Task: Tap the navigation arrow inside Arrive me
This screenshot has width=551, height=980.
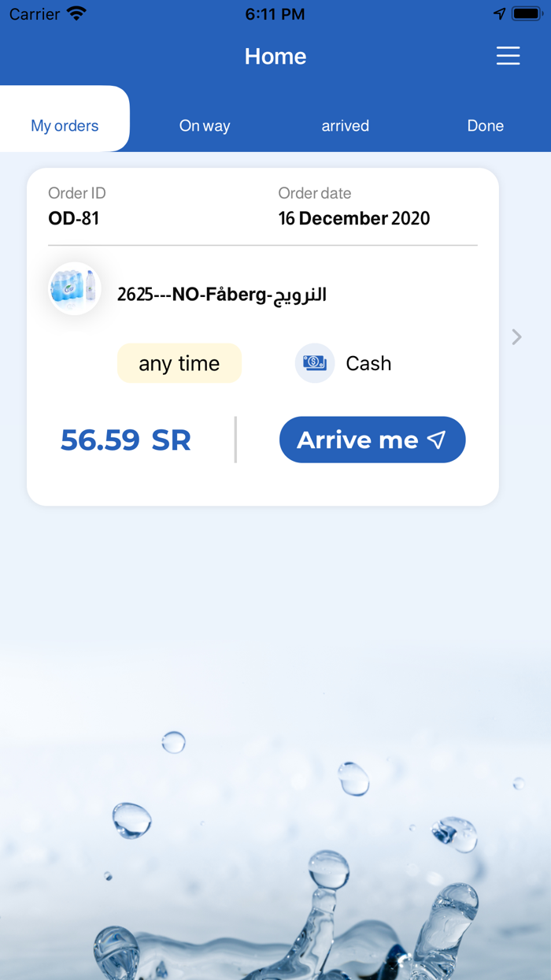Action: [x=437, y=440]
